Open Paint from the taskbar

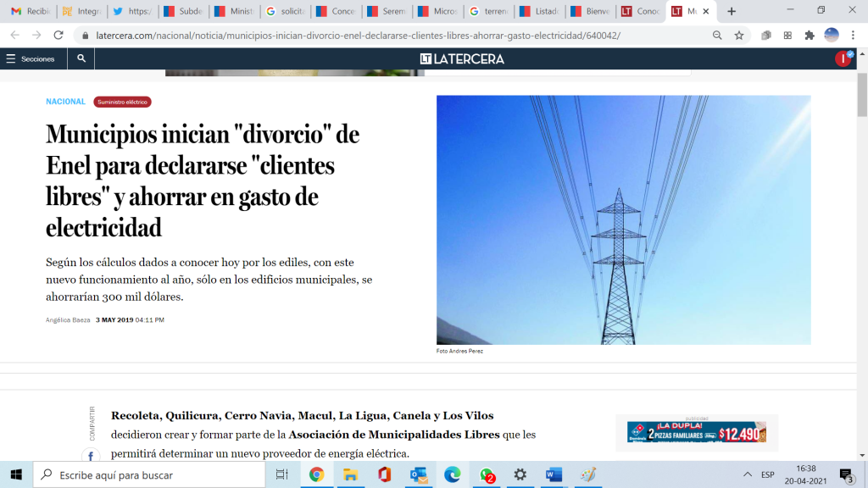tap(588, 474)
